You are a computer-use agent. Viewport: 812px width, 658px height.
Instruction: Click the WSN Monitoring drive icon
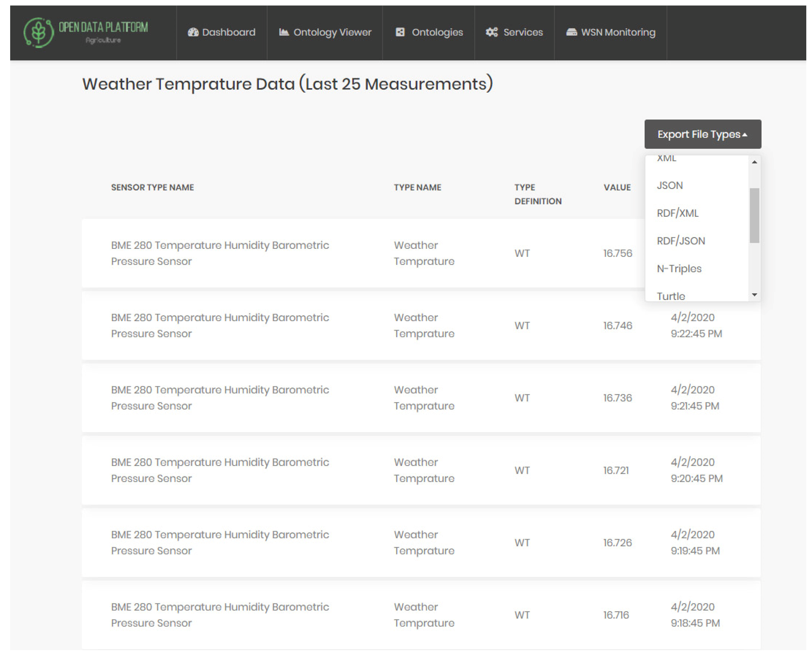[x=571, y=32]
